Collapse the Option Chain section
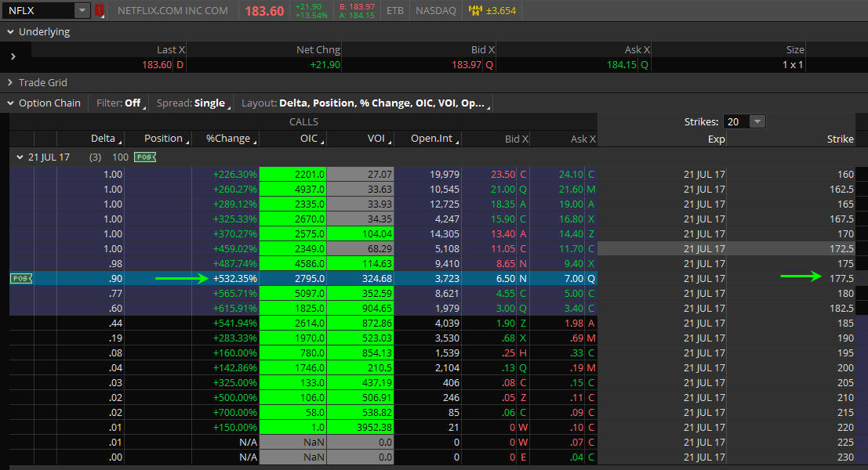Viewport: 868px width, 470px height. 9,103
